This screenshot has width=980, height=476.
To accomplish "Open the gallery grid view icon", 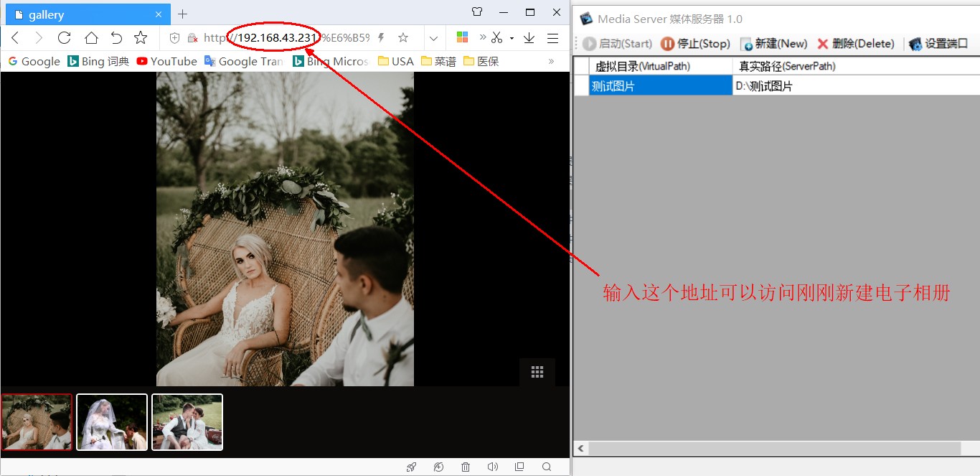I will click(537, 372).
